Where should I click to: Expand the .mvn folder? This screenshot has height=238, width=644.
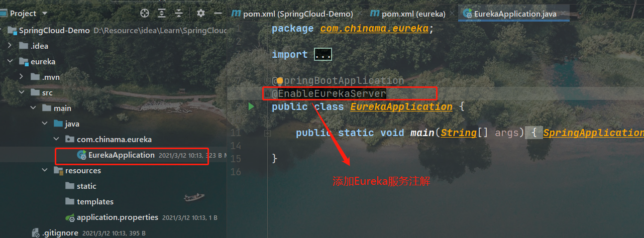(21, 77)
